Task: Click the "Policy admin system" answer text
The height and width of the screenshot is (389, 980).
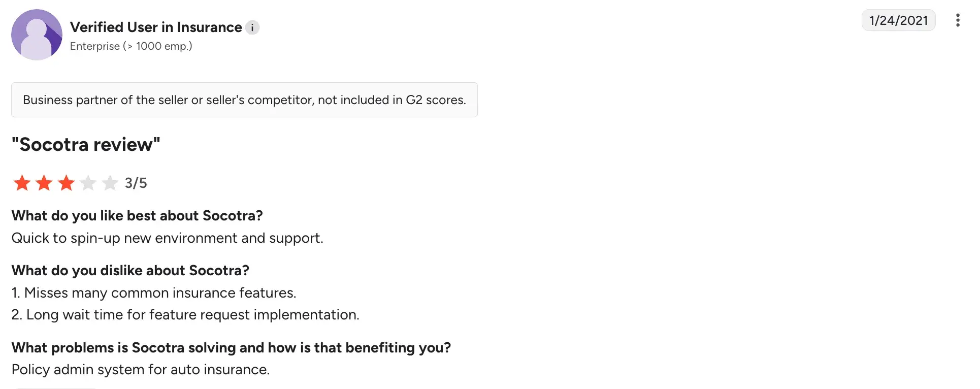Action: [x=141, y=370]
